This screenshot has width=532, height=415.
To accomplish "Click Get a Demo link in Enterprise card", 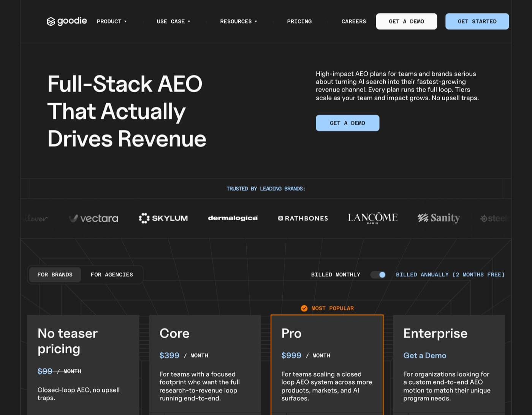I will (x=425, y=355).
